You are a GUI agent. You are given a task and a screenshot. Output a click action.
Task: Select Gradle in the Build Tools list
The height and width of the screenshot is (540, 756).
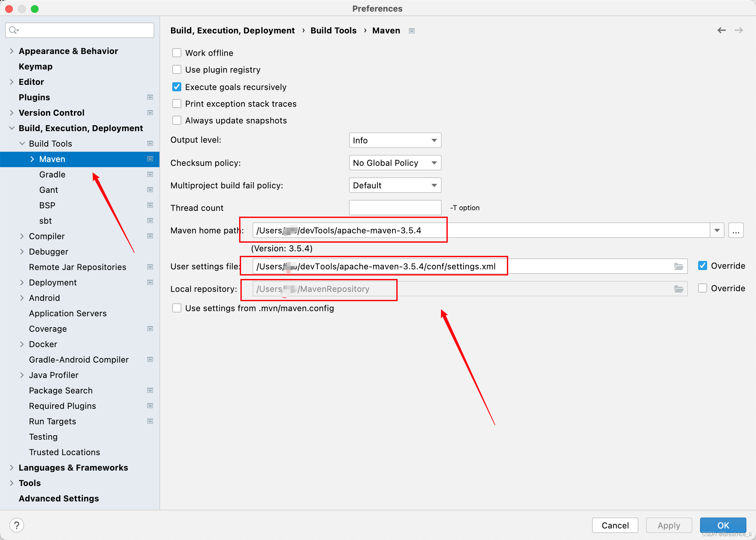[x=52, y=175]
